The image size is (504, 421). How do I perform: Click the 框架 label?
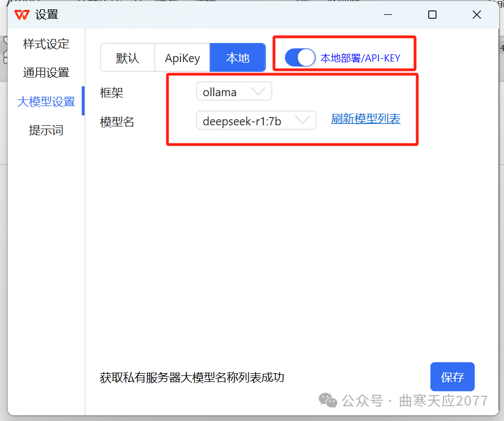point(111,93)
